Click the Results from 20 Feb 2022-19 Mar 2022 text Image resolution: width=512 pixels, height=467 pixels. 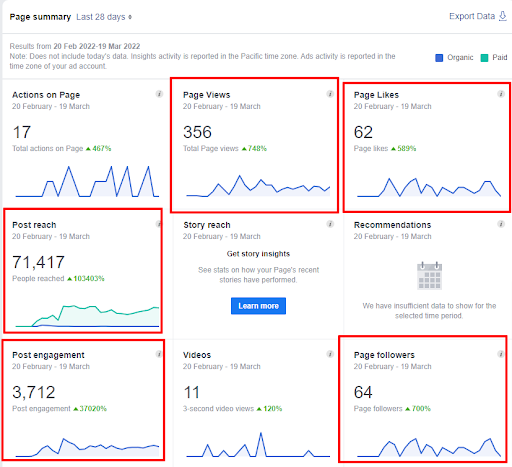click(x=75, y=46)
